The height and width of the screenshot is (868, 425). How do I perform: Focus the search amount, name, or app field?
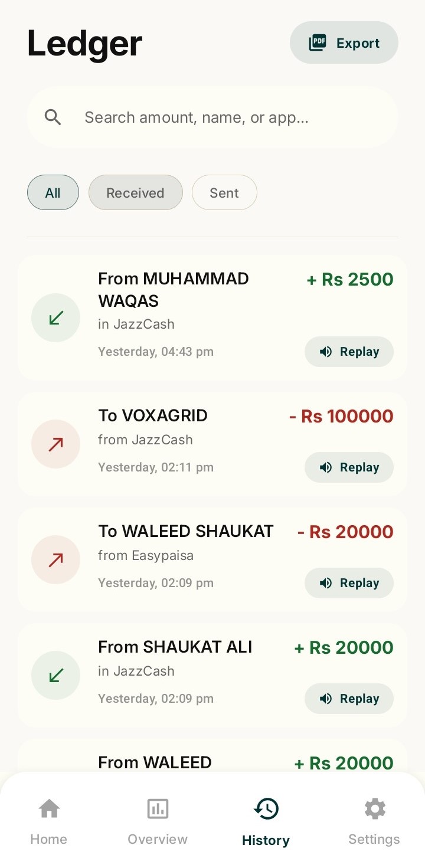(x=212, y=117)
